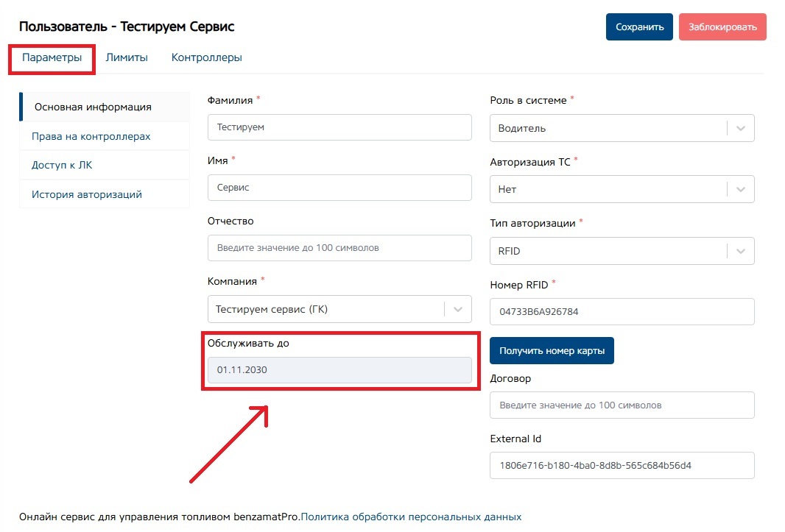Focus the Имя text field
The image size is (785, 532).
pyautogui.click(x=339, y=188)
